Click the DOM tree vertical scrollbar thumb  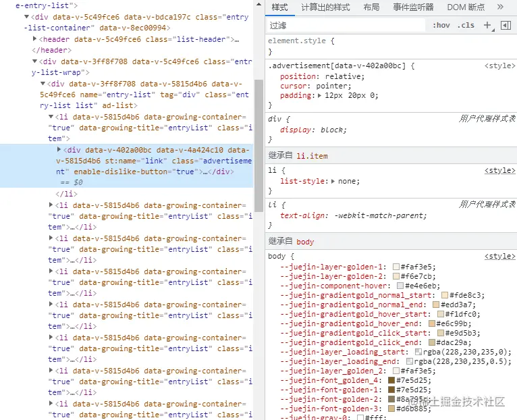(x=258, y=146)
